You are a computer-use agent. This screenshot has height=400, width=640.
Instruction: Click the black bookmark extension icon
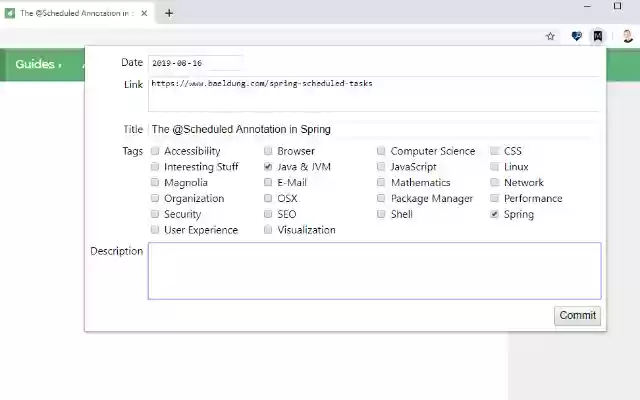(598, 36)
